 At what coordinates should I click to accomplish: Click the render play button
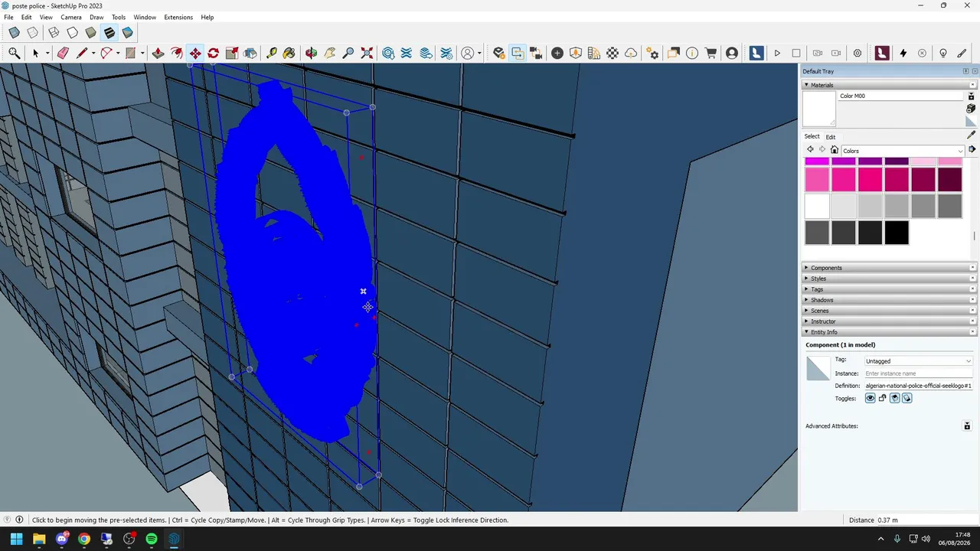click(777, 53)
